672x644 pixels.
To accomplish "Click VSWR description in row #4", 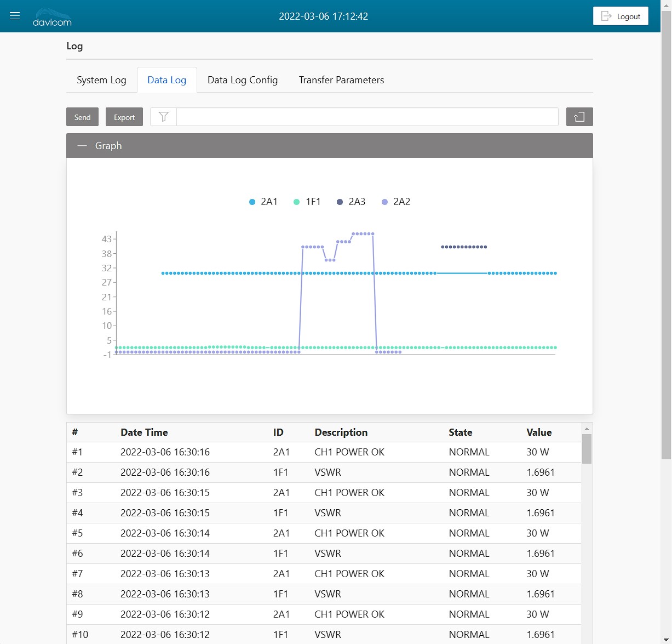I will [328, 513].
